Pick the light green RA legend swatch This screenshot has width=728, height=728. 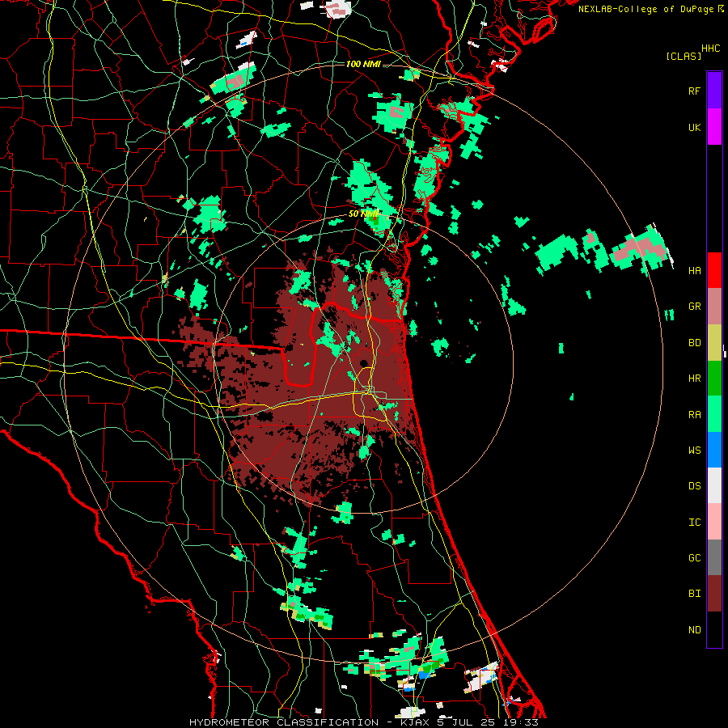714,414
